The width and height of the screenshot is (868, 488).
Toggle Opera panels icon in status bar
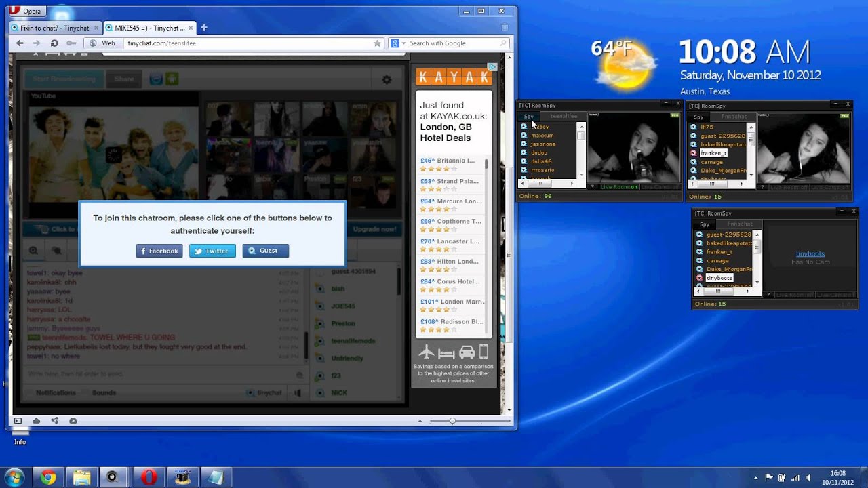18,421
